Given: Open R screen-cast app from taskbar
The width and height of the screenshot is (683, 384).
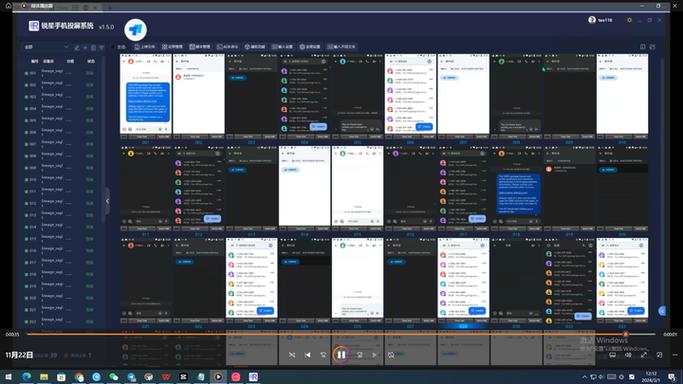Looking at the screenshot, I should (x=253, y=377).
